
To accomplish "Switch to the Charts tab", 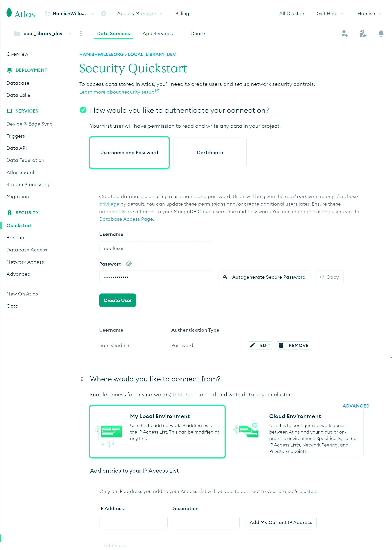I will (x=198, y=34).
